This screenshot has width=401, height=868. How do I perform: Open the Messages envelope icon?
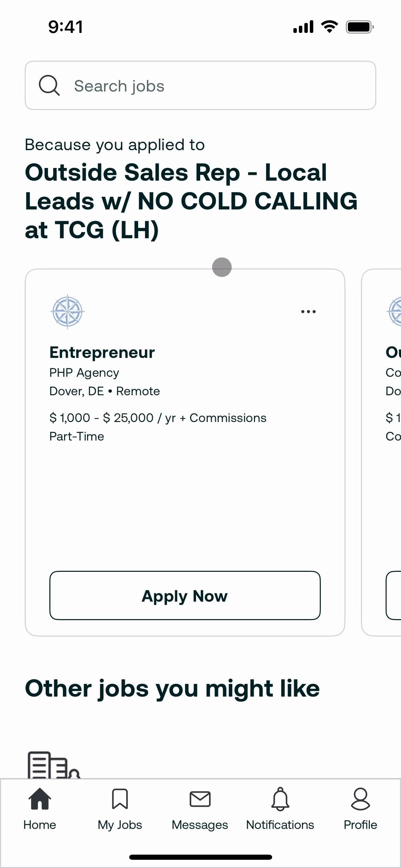coord(200,799)
